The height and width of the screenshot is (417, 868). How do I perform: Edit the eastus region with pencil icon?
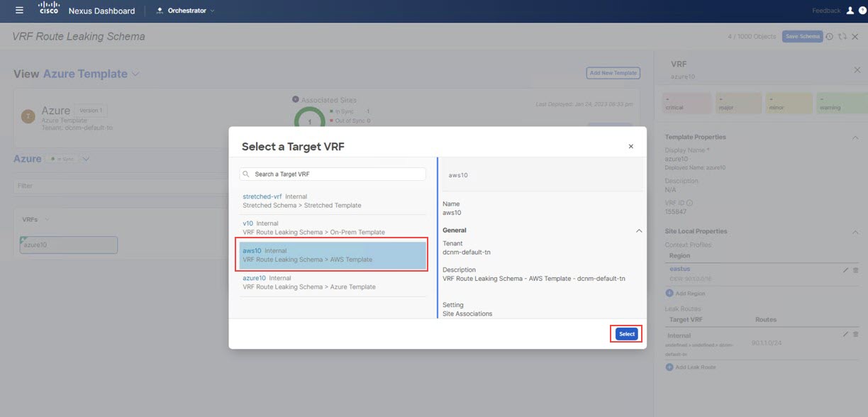point(845,270)
